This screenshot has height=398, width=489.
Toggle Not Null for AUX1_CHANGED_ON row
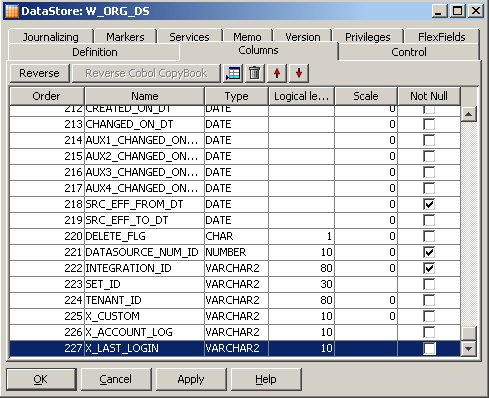[429, 140]
